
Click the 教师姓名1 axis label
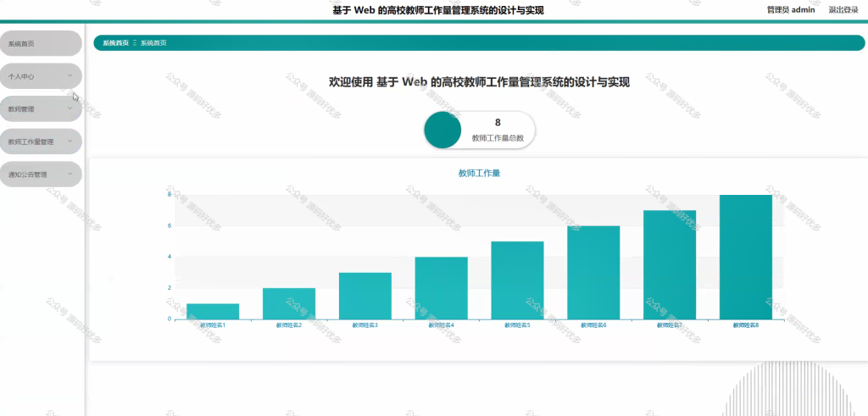[x=213, y=325]
